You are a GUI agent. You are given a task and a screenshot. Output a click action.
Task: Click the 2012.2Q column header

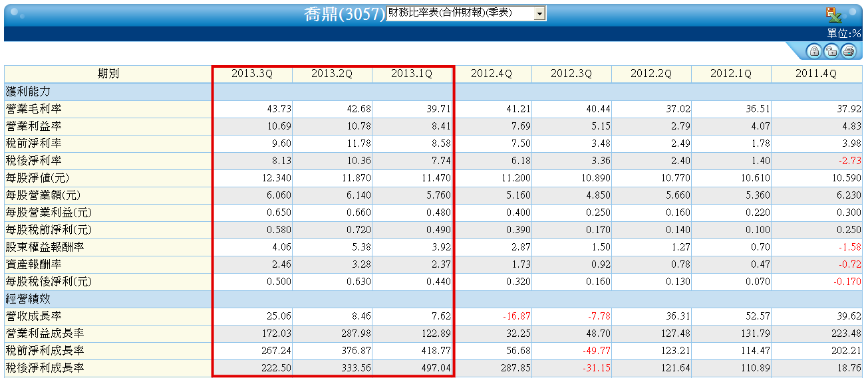[x=651, y=74]
